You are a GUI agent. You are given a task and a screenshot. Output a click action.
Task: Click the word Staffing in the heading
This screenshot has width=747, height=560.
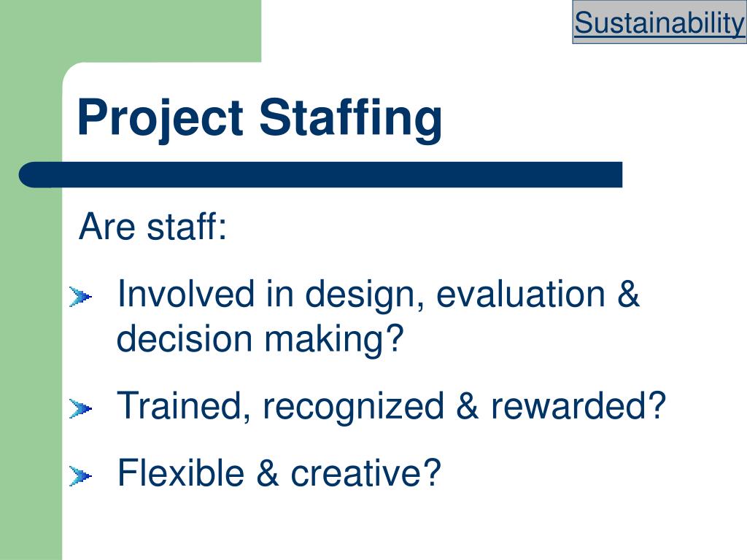pos(351,119)
